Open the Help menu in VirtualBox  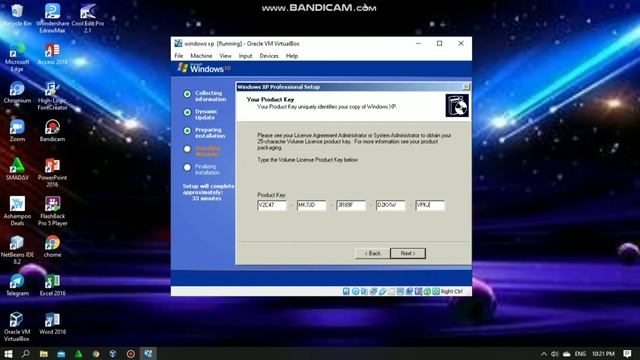pos(292,56)
